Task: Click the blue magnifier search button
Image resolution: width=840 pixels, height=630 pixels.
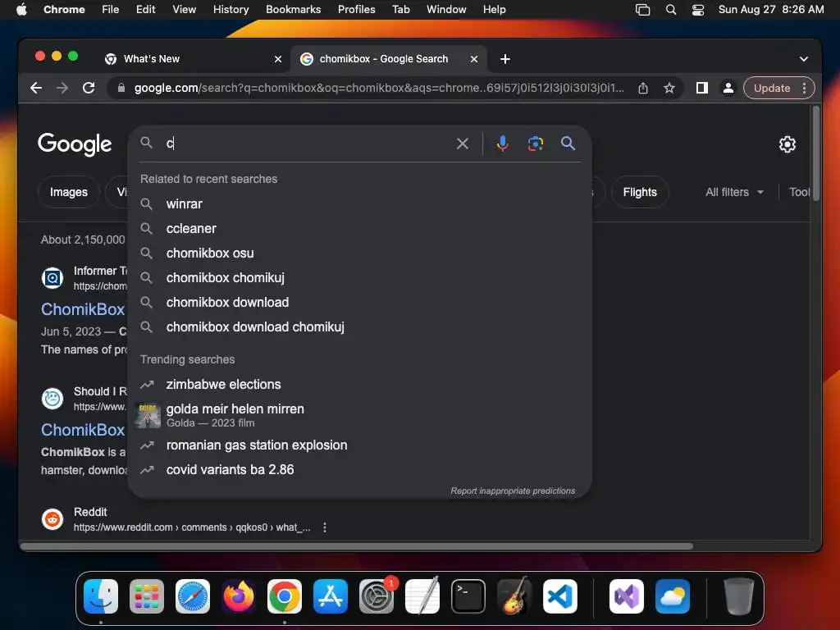Action: pos(568,143)
